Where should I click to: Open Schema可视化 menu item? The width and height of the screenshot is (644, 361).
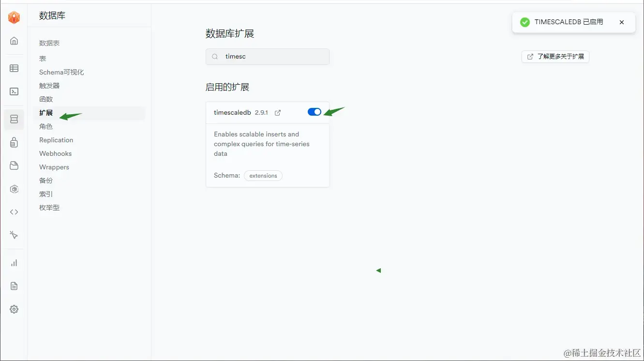pyautogui.click(x=61, y=72)
